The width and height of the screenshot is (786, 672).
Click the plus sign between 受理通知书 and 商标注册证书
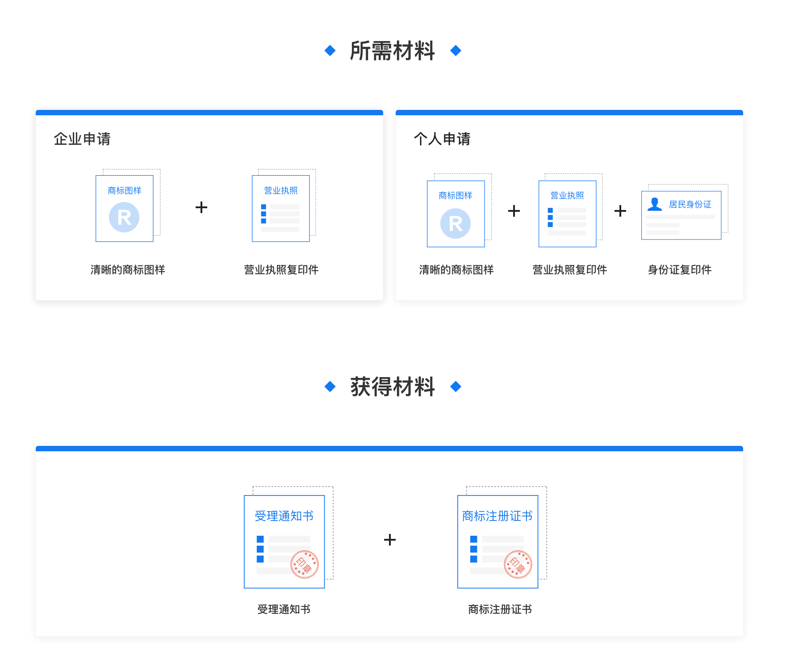pos(390,540)
